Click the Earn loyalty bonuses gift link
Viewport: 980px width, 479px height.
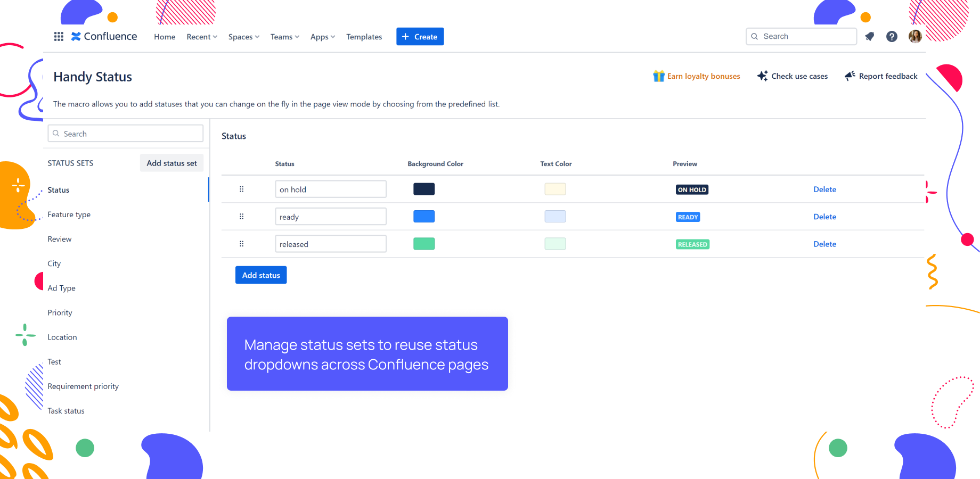696,76
